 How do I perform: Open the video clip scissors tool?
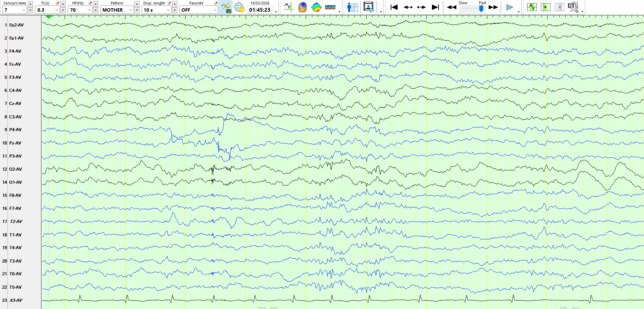point(573,7)
